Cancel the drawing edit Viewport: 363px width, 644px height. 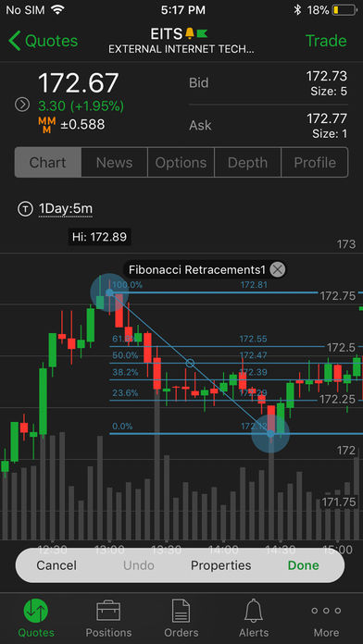[x=56, y=565]
